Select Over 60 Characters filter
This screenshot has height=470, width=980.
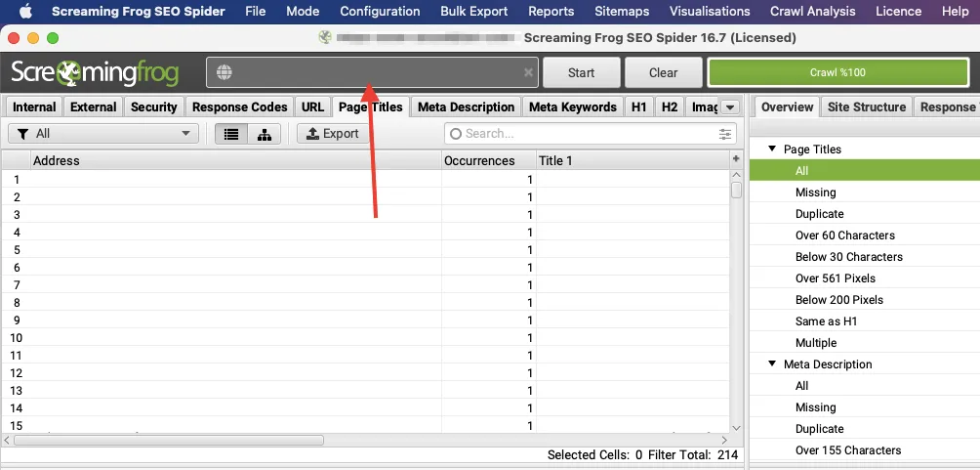tap(845, 235)
